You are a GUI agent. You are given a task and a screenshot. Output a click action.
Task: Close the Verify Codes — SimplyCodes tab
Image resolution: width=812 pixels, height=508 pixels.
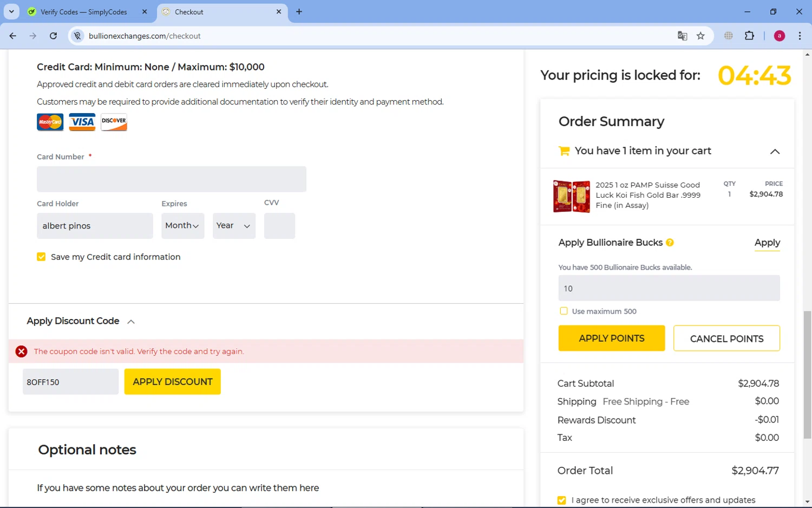click(145, 11)
